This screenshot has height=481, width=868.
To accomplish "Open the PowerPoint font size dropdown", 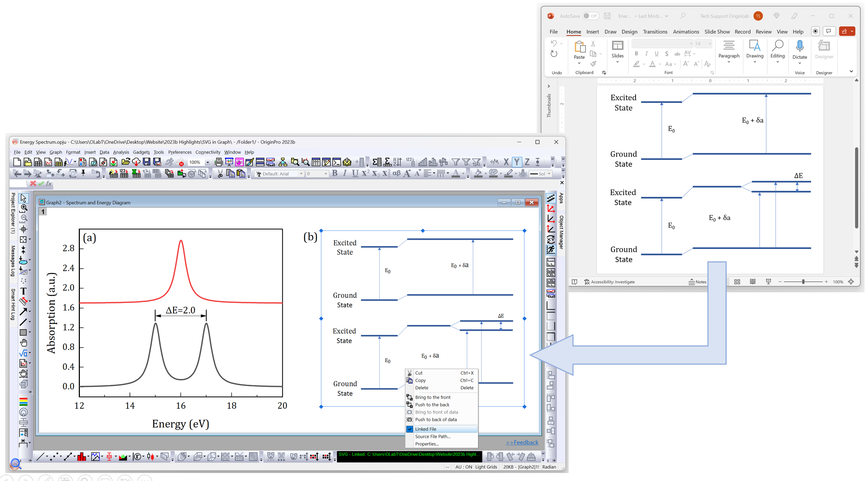I will (x=710, y=44).
